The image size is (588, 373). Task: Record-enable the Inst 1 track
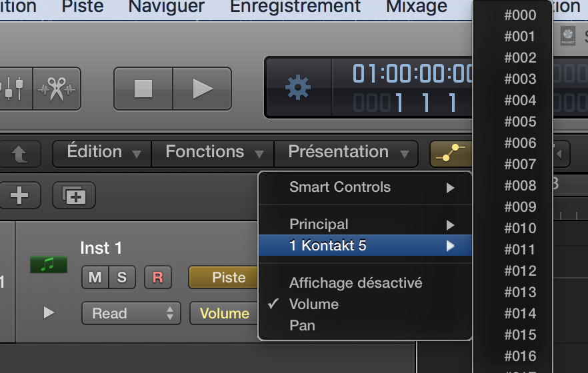158,277
